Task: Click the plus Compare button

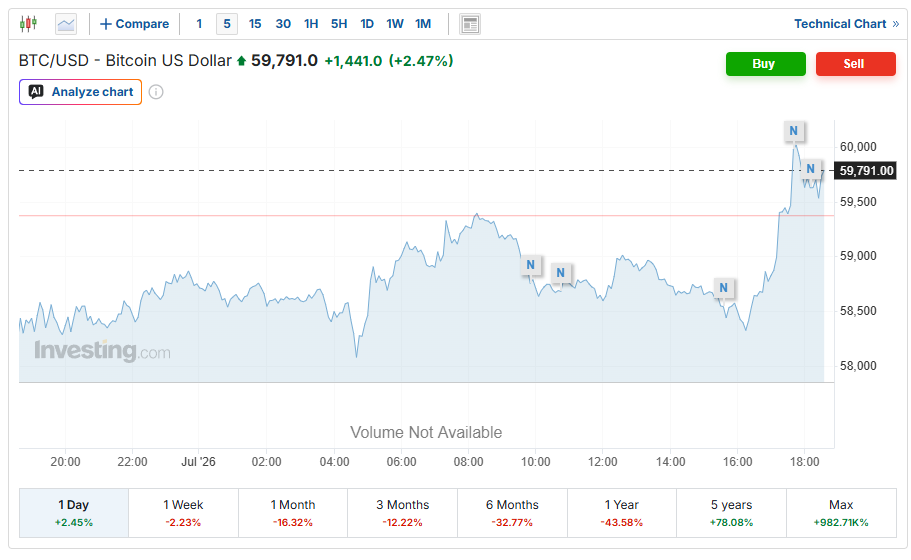Action: tap(134, 24)
